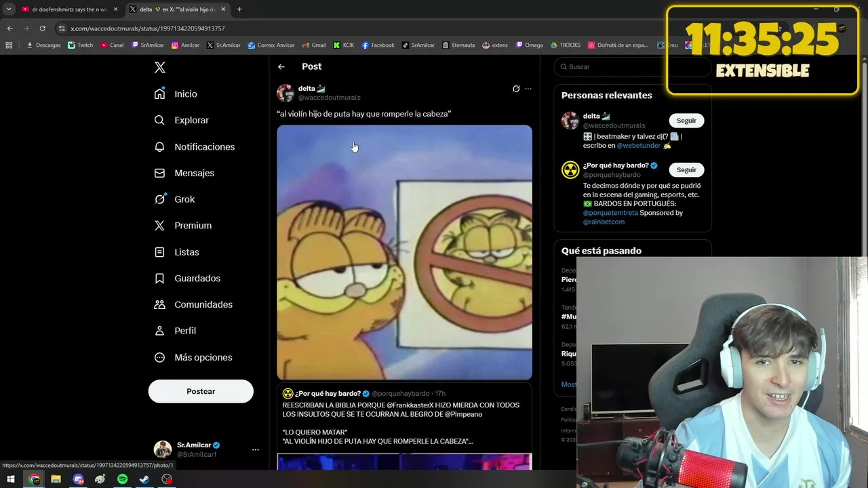Image resolution: width=868 pixels, height=488 pixels.
Task: Click Sr.Amilcar profile avatar at bottom
Action: point(163,449)
